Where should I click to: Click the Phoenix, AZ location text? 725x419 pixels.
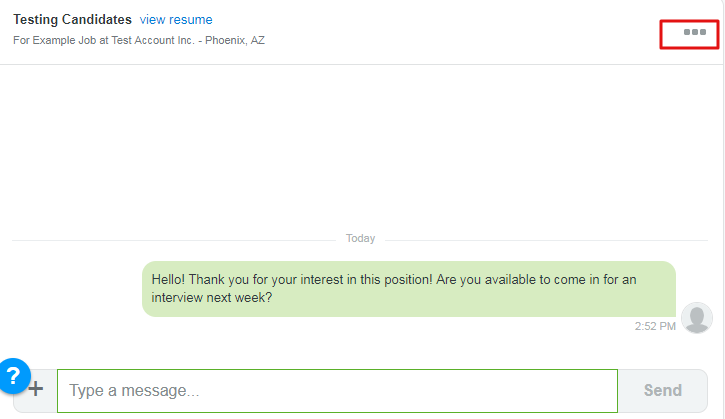(235, 41)
